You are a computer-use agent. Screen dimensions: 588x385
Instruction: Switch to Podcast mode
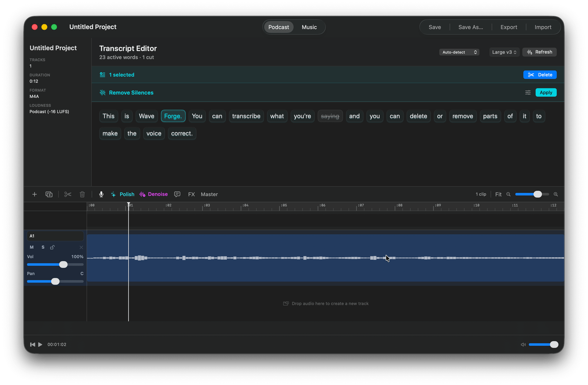[279, 27]
